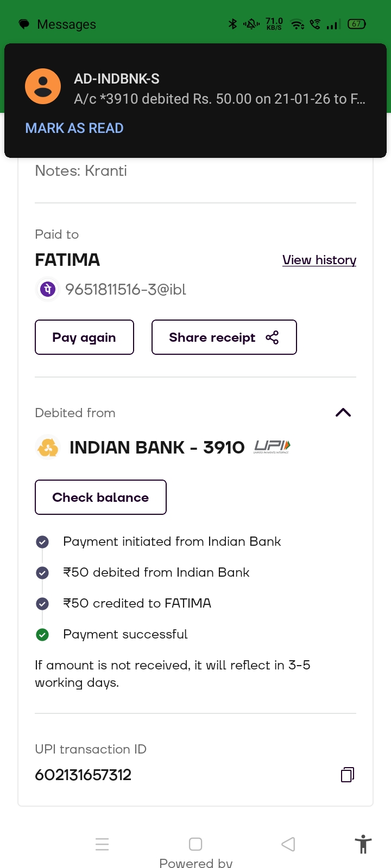Viewport: 391px width, 868px height.
Task: Tap the green Payment successful checkmark
Action: click(x=42, y=634)
